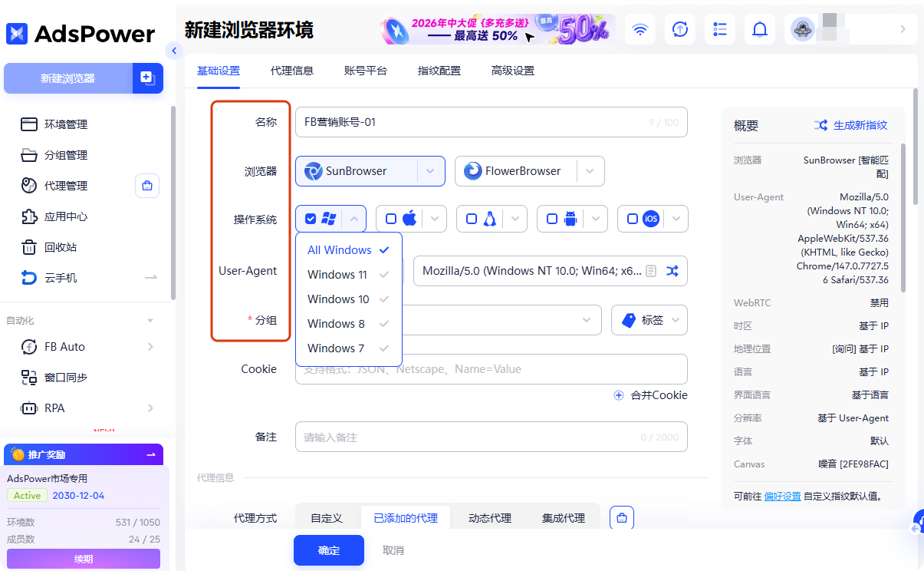Open macOS version dropdown arrow
Viewport: 924px width, 571px height.
pos(435,219)
